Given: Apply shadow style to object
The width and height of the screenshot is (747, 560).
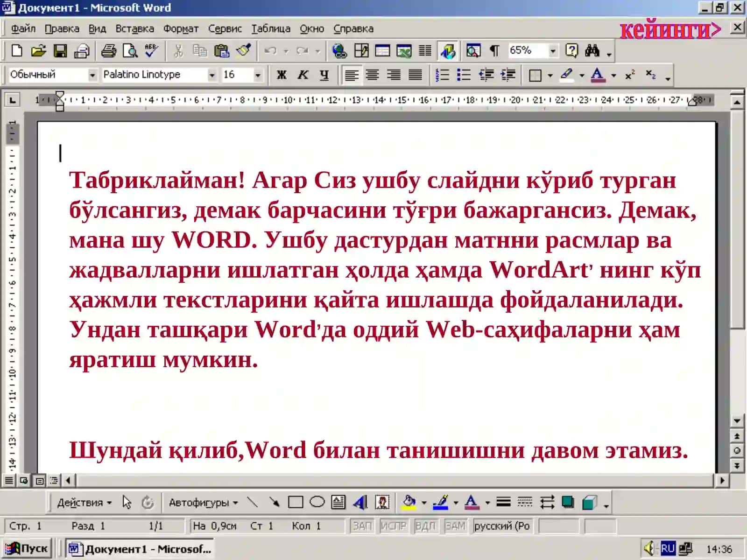Looking at the screenshot, I should click(x=568, y=502).
